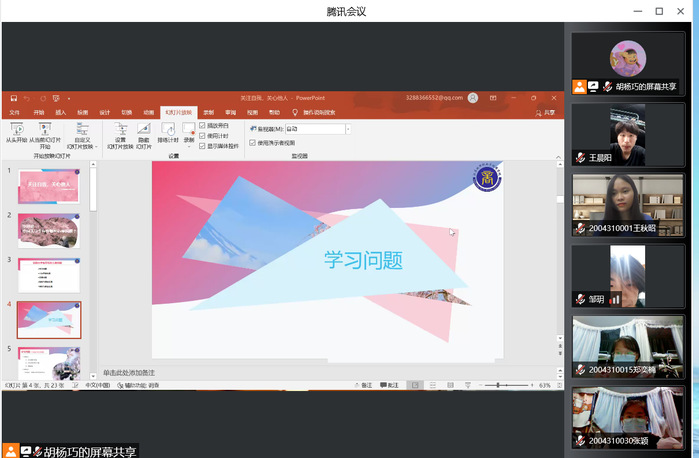Switch to the 设计 ribbon tab

104,112
